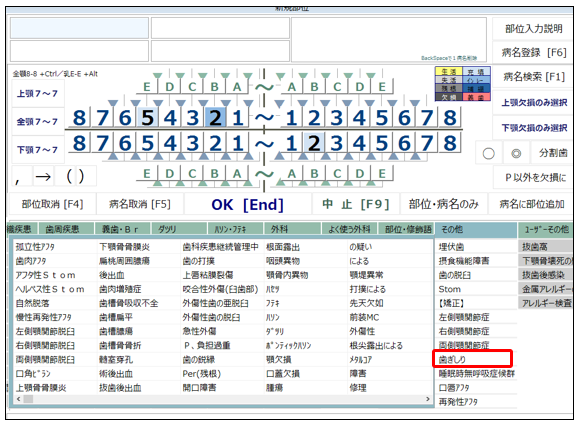Toggle the single circle ○ mark
582x428 pixels.
488,153
